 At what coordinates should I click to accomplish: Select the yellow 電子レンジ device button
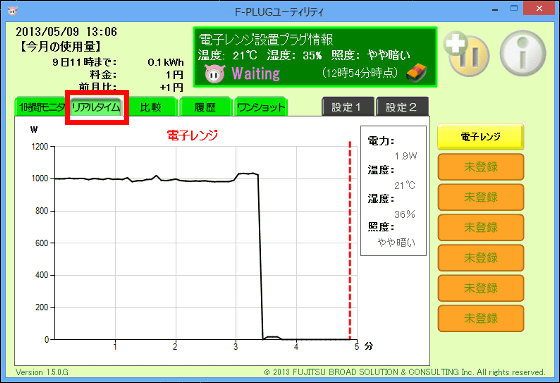click(481, 136)
